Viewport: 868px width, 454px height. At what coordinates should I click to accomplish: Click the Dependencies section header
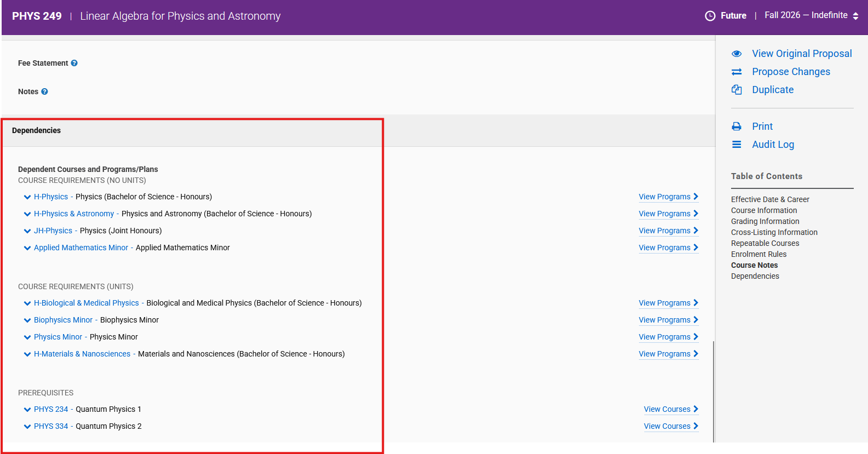pyautogui.click(x=36, y=130)
